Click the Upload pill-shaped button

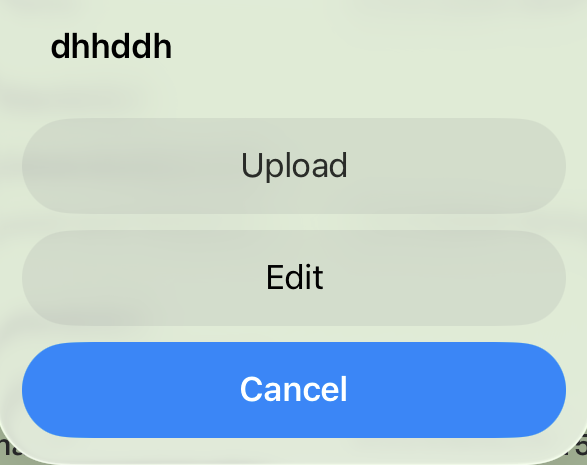294,166
